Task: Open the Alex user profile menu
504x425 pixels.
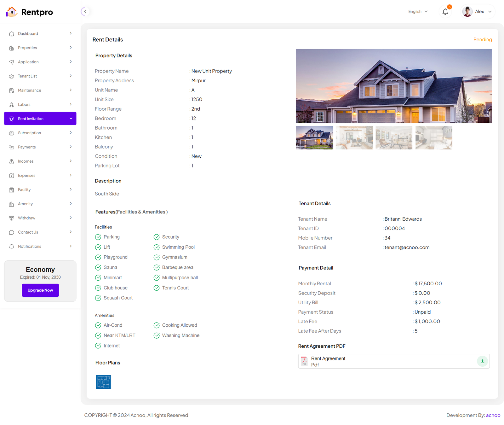Action: [x=478, y=12]
